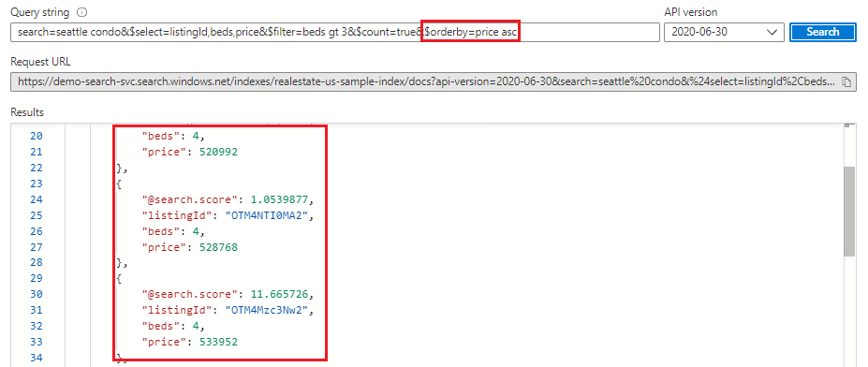868x367 pixels.
Task: Click the price value 520992
Action: click(219, 152)
